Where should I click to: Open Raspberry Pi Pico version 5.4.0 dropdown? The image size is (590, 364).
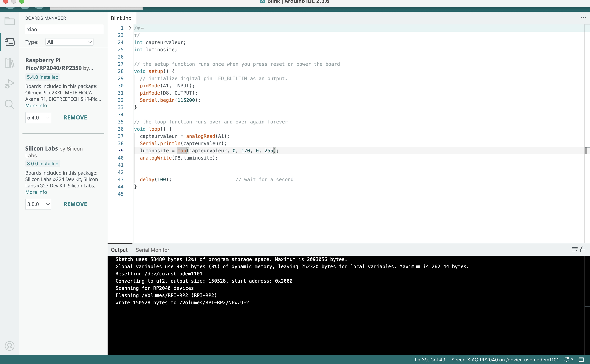(38, 118)
